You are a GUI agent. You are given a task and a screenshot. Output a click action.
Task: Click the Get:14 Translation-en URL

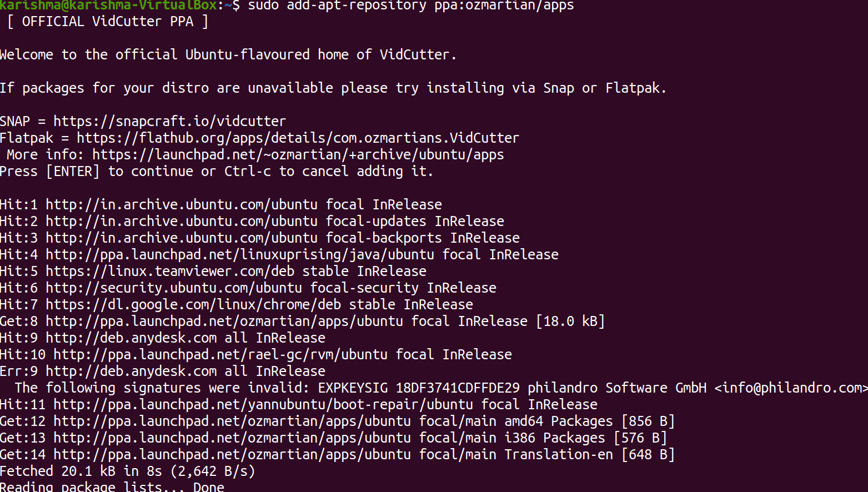click(x=232, y=454)
